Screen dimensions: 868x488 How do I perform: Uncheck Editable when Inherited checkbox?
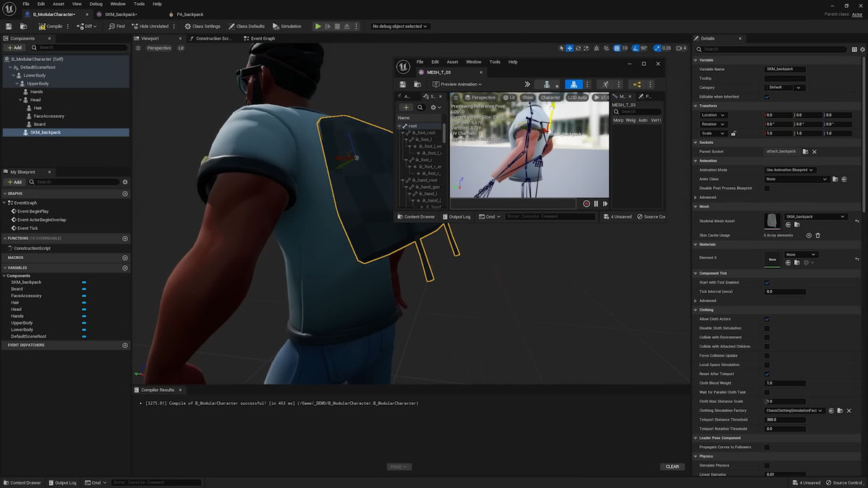(767, 97)
